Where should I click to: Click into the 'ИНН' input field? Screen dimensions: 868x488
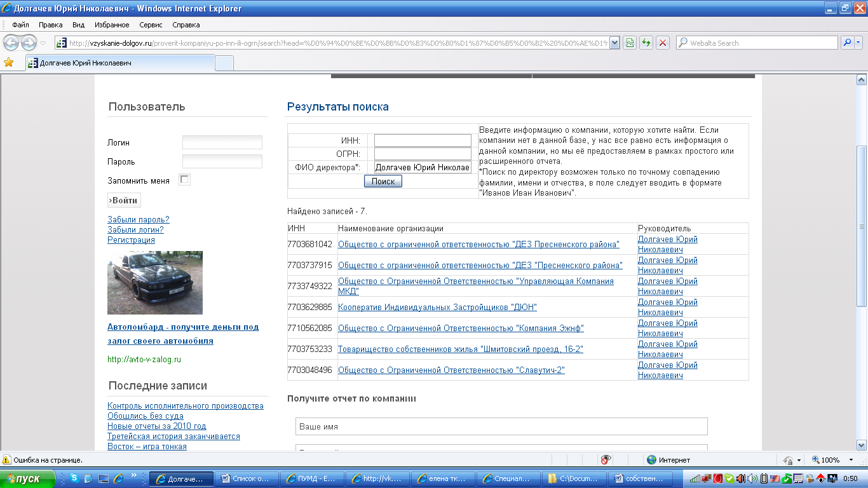coord(423,140)
